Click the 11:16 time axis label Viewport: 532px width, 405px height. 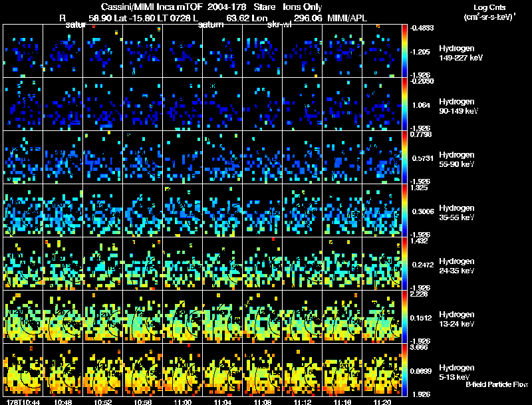342,402
